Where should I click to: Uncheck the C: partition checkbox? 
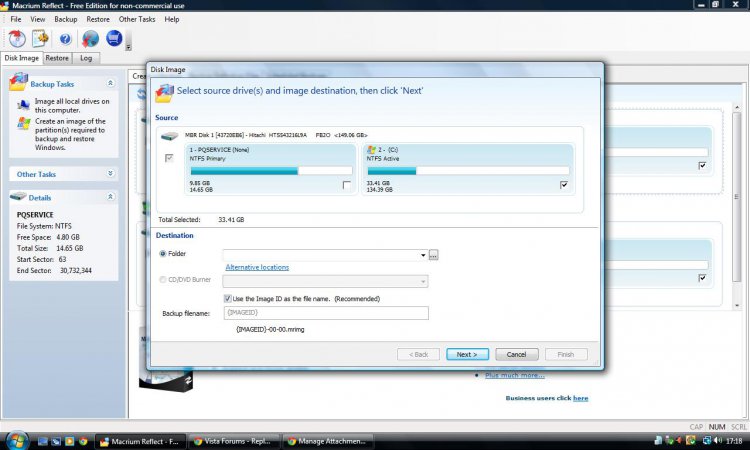564,185
